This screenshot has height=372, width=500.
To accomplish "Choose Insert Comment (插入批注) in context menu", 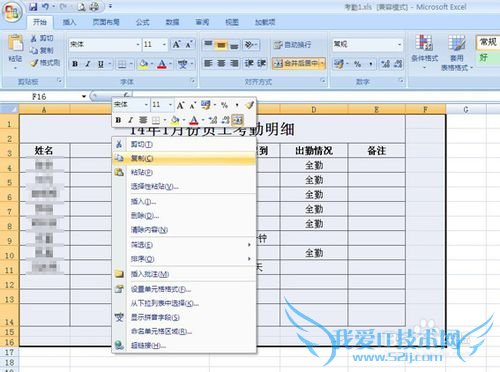I will pyautogui.click(x=184, y=274).
